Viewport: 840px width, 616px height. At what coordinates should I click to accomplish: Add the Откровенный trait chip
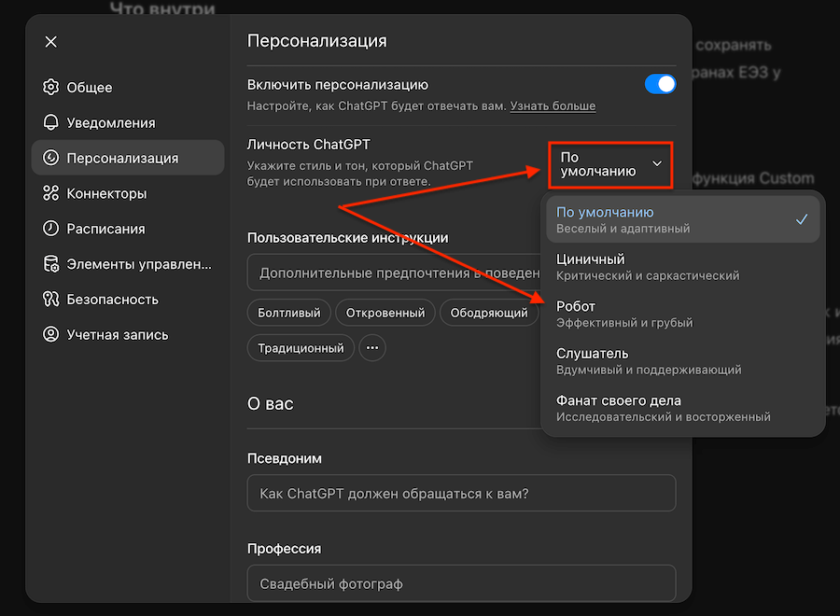pyautogui.click(x=385, y=313)
